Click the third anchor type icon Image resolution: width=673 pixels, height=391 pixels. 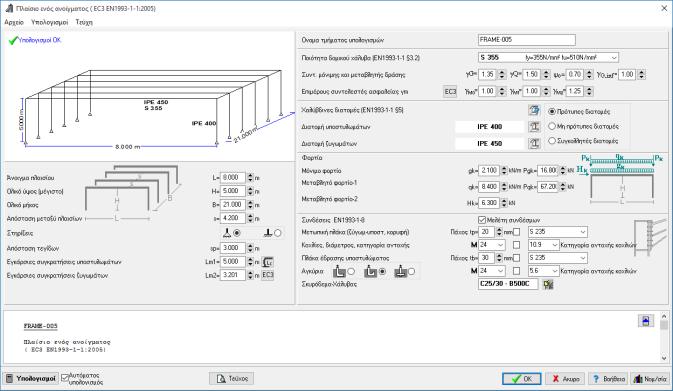(400, 271)
